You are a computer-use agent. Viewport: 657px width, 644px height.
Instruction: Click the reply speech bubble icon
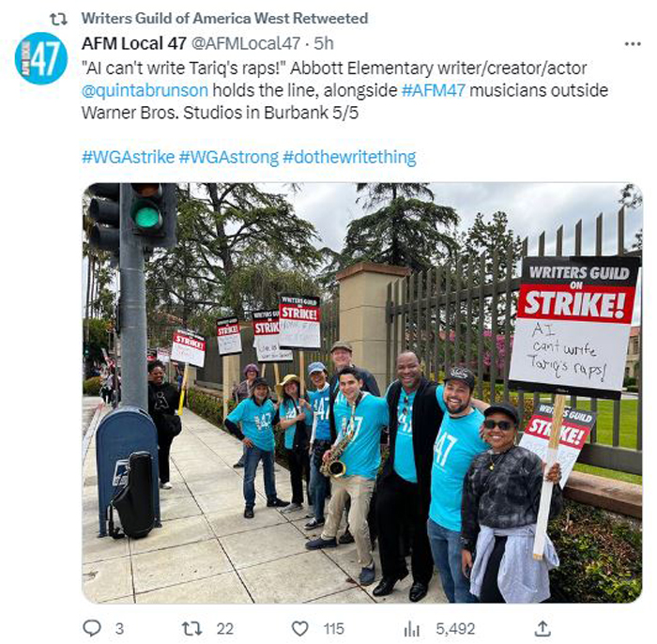point(92,628)
